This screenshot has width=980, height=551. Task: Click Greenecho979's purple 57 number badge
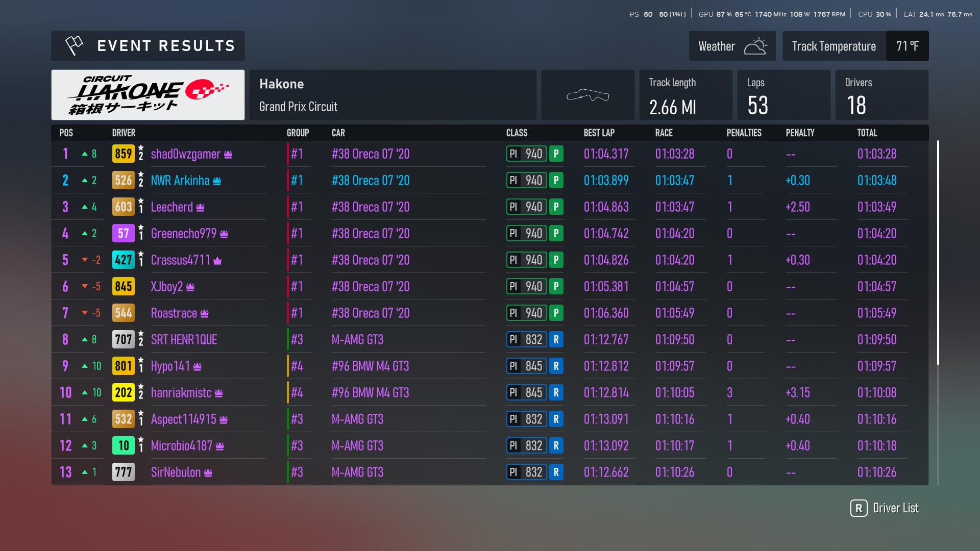(123, 233)
